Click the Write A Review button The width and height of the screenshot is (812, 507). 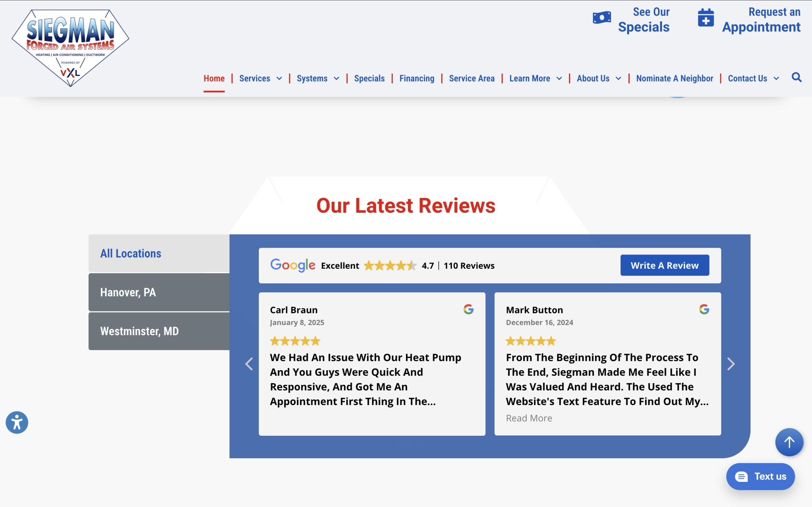pyautogui.click(x=665, y=265)
